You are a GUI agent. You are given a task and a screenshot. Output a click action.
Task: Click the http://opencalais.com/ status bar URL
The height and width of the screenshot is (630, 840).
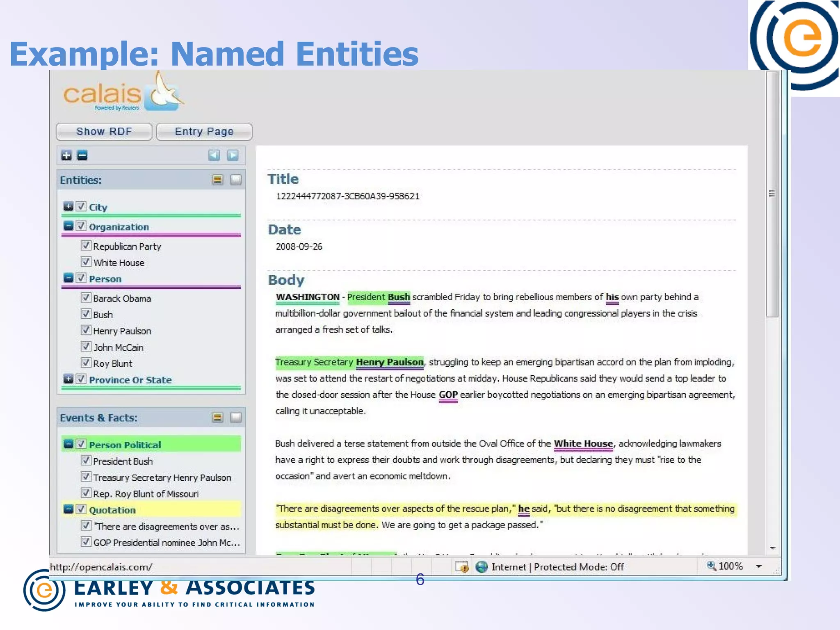tap(101, 567)
